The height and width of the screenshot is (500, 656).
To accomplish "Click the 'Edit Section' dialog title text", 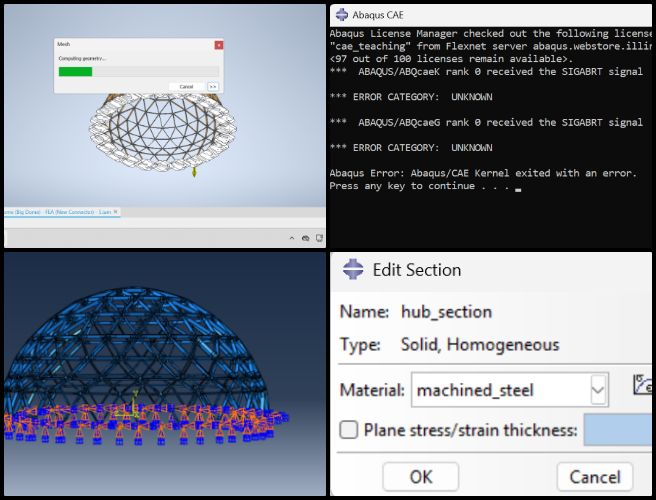I will [417, 270].
